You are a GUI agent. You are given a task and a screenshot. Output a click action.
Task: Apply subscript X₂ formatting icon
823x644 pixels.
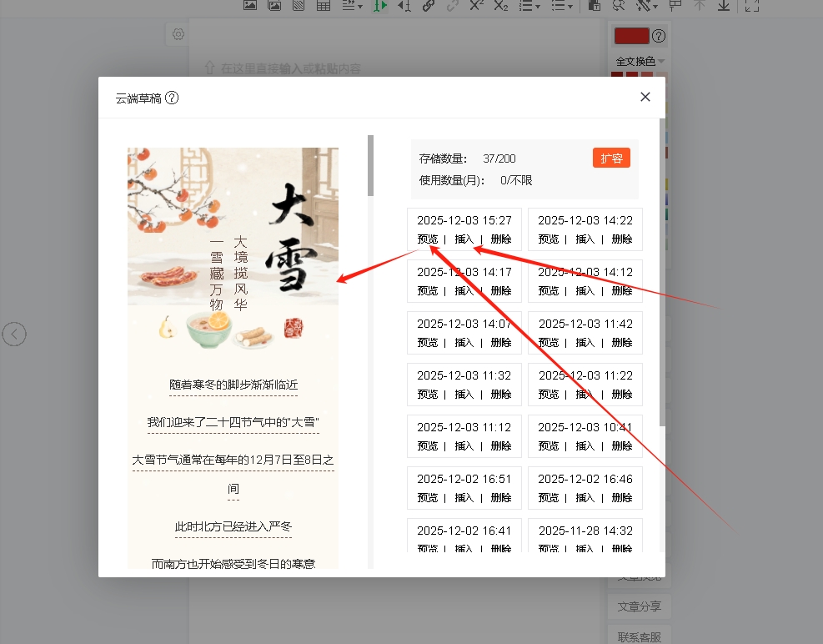500,6
